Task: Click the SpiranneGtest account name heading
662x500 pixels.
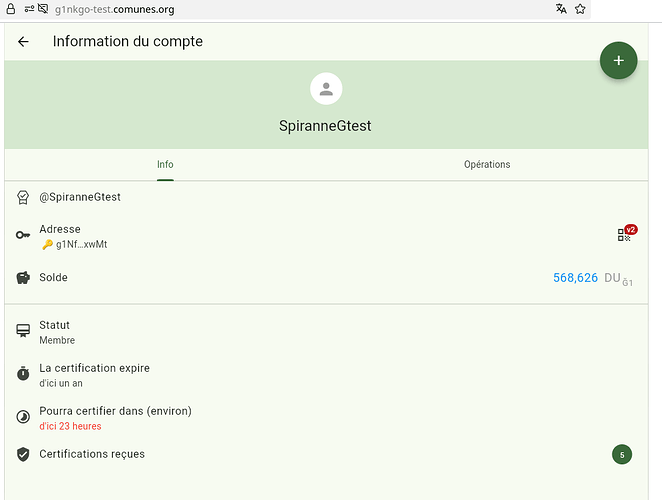Action: click(x=325, y=127)
